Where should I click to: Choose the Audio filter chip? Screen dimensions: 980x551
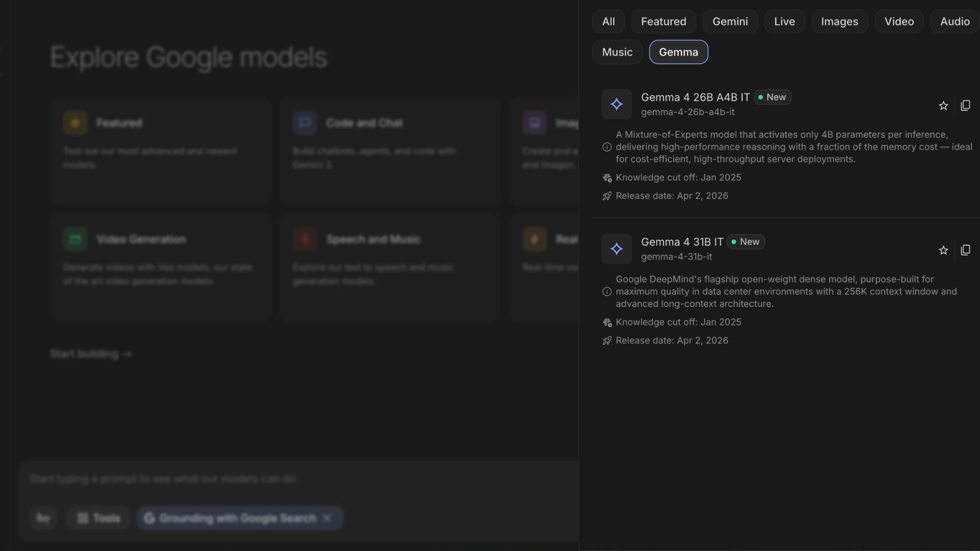pyautogui.click(x=954, y=21)
